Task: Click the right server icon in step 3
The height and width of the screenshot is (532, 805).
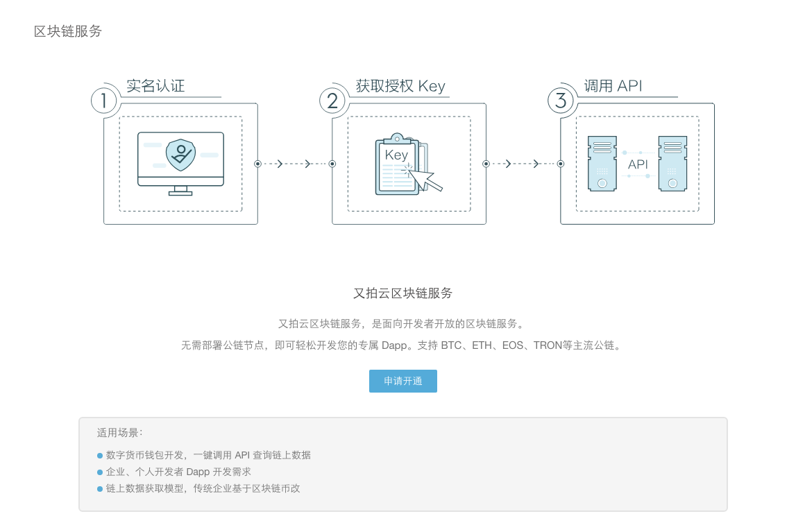Action: coord(673,163)
